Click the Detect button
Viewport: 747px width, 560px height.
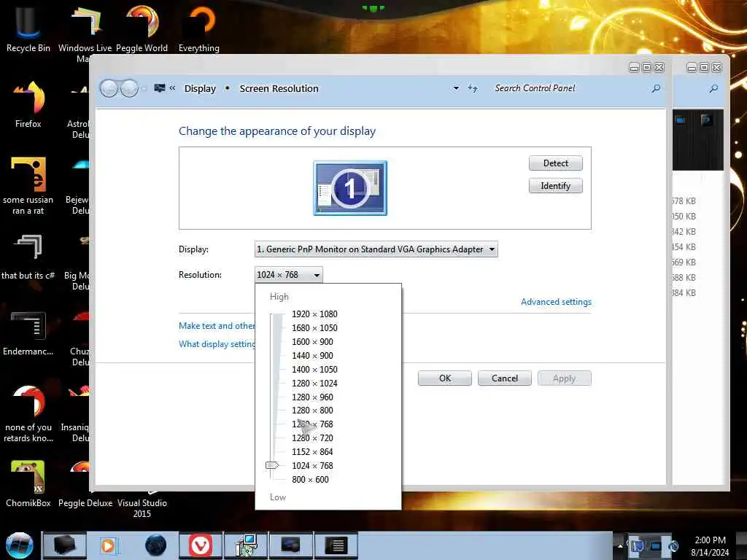pyautogui.click(x=555, y=163)
